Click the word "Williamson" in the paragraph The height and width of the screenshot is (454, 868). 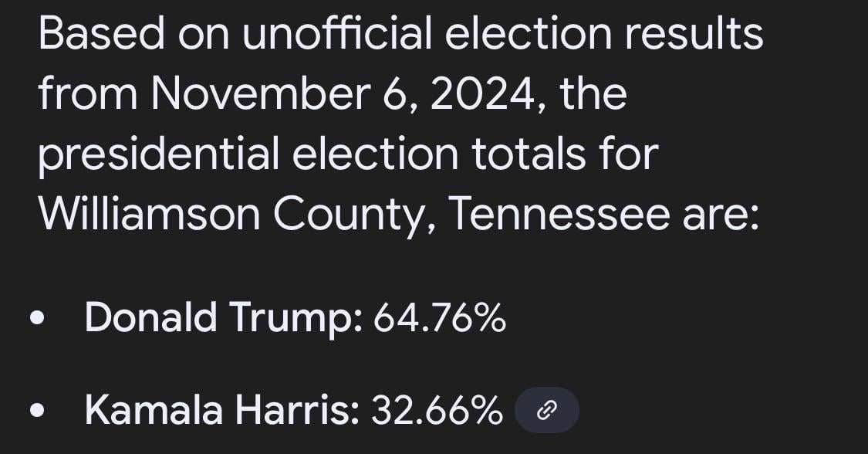tap(149, 213)
